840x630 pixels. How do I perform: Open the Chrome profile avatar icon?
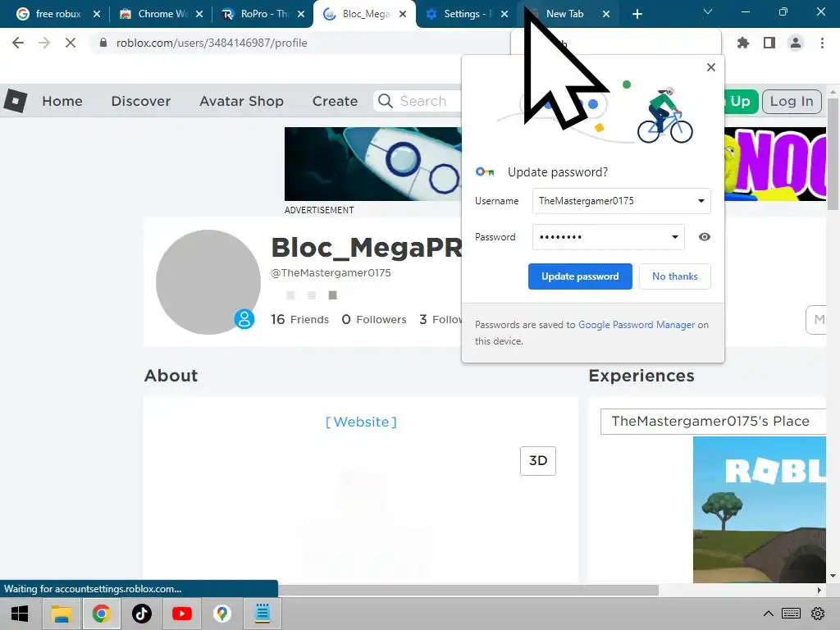coord(796,43)
